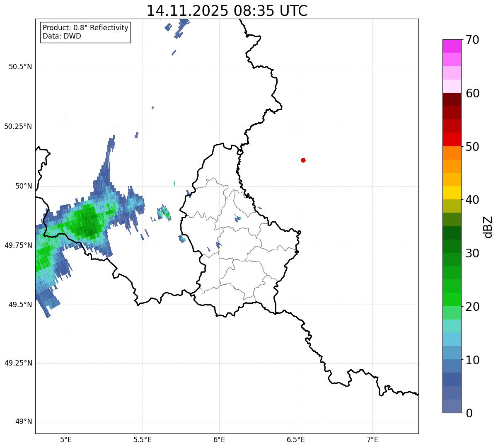This screenshot has height=448, width=498.
Task: Click the colorbar tick label "70"
Action: [x=472, y=40]
